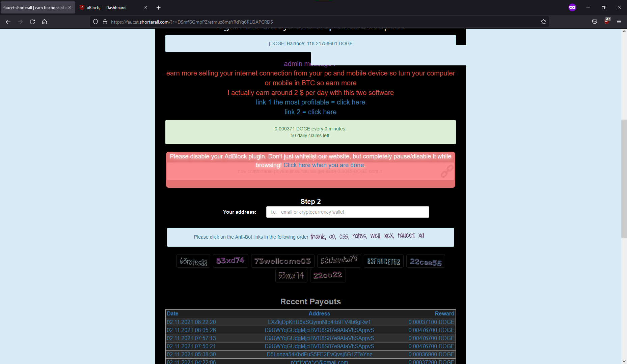The width and height of the screenshot is (627, 364).
Task: Save the page to Pocket
Action: point(594,22)
